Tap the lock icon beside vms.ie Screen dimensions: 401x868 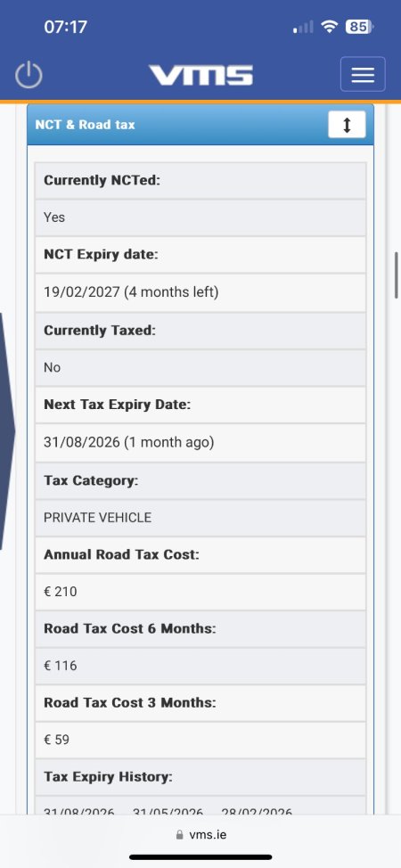pyautogui.click(x=179, y=835)
